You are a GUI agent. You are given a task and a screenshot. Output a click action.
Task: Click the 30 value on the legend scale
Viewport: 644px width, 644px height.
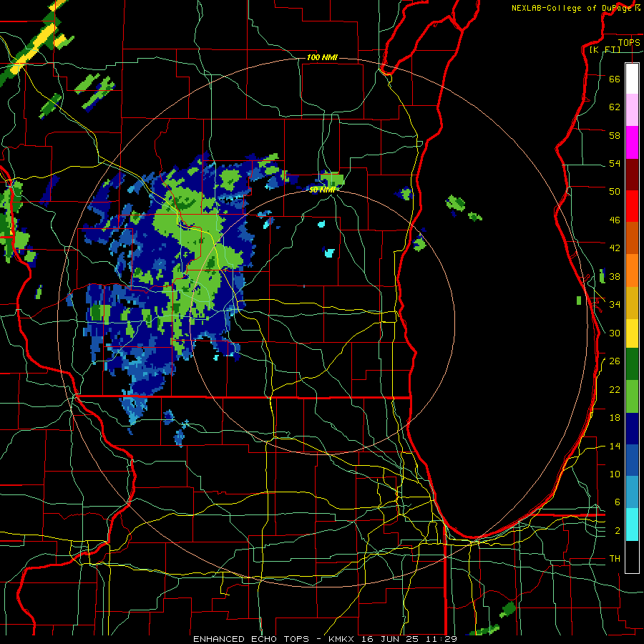pos(615,333)
